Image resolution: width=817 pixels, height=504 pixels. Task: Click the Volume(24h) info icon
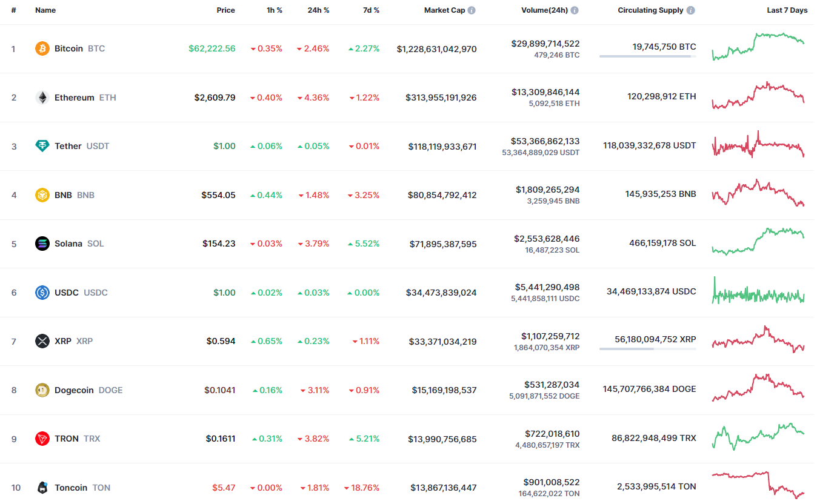[x=575, y=10]
